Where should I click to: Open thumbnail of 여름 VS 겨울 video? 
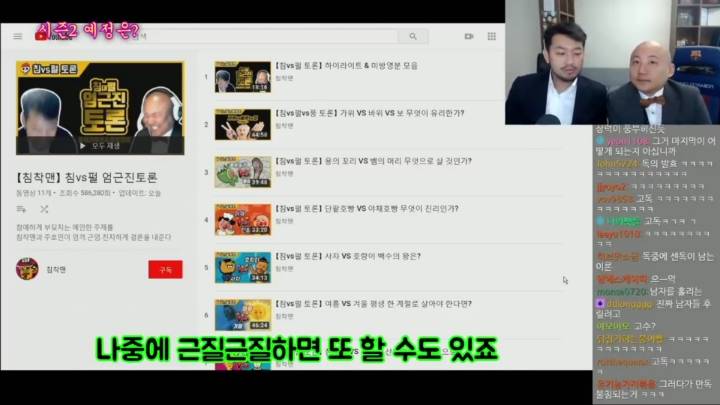pos(242,315)
